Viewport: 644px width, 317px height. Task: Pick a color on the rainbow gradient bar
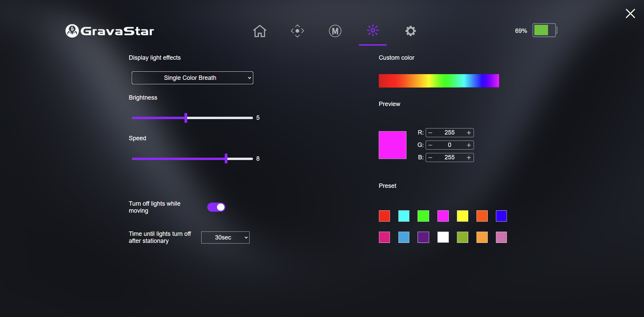439,81
